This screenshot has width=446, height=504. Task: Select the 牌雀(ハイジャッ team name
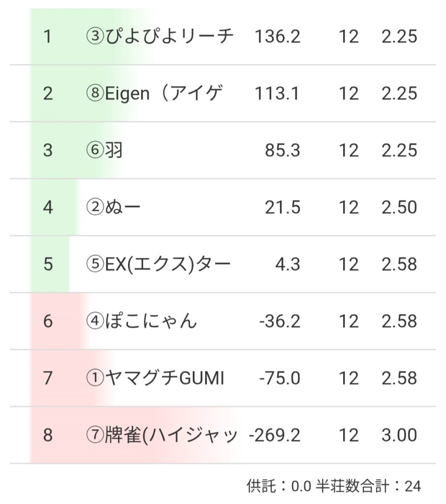tap(162, 436)
